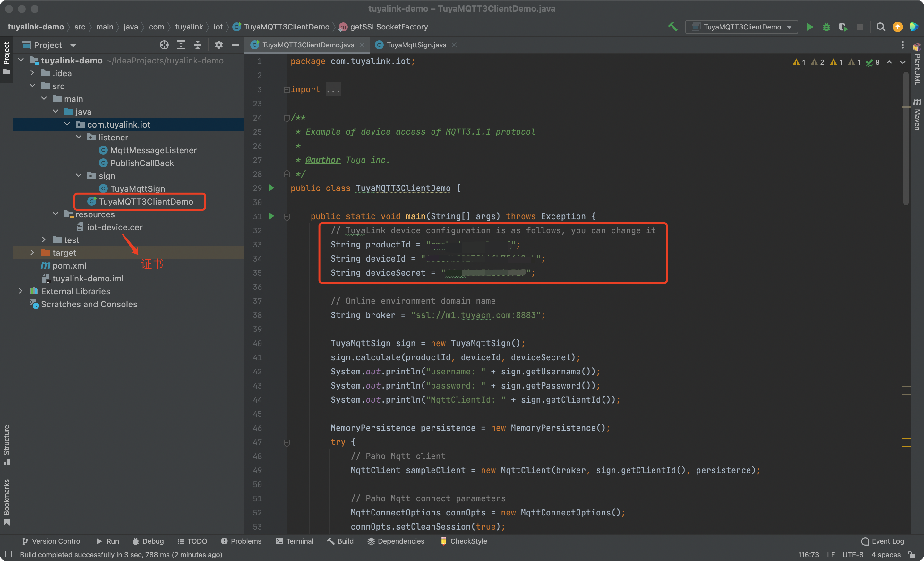Click getSSLSocketFactory breadcrumb
This screenshot has width=924, height=561.
[383, 27]
